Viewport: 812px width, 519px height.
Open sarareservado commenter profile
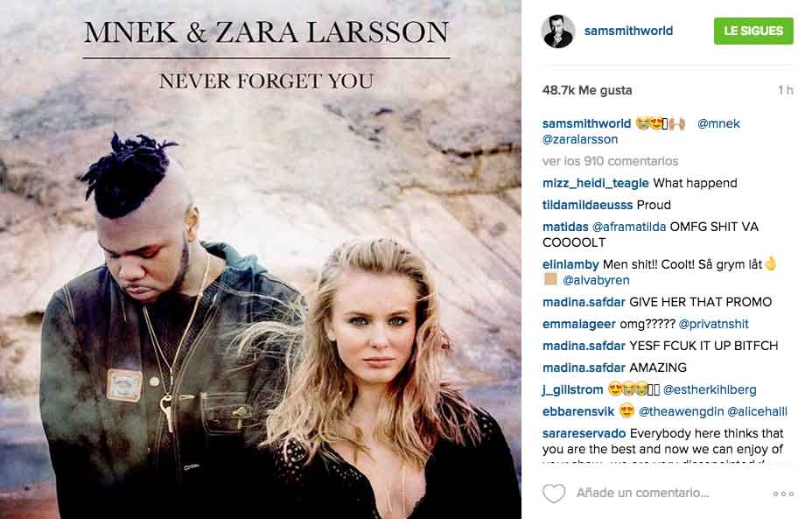click(584, 433)
